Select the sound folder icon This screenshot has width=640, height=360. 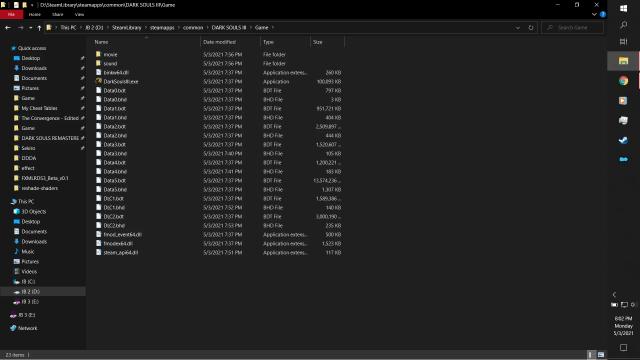[x=98, y=63]
